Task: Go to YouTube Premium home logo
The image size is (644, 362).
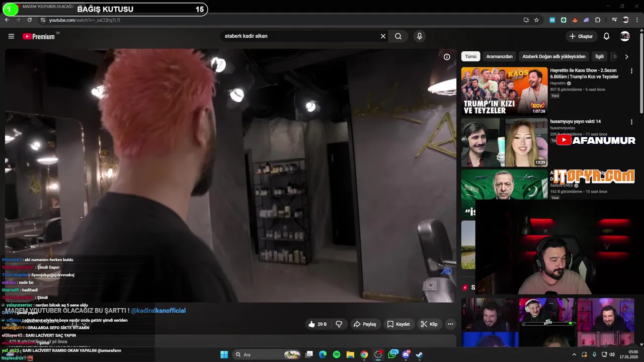Action: tap(39, 36)
